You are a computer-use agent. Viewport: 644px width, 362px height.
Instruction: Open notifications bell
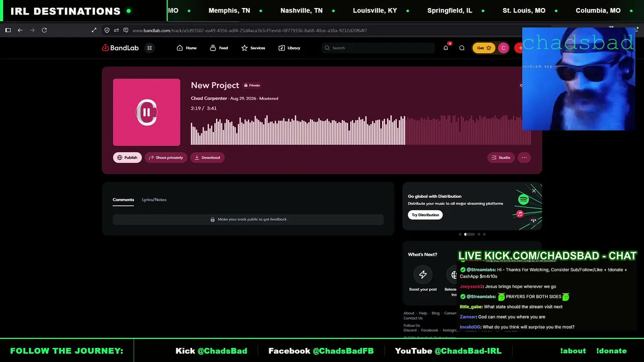446,48
